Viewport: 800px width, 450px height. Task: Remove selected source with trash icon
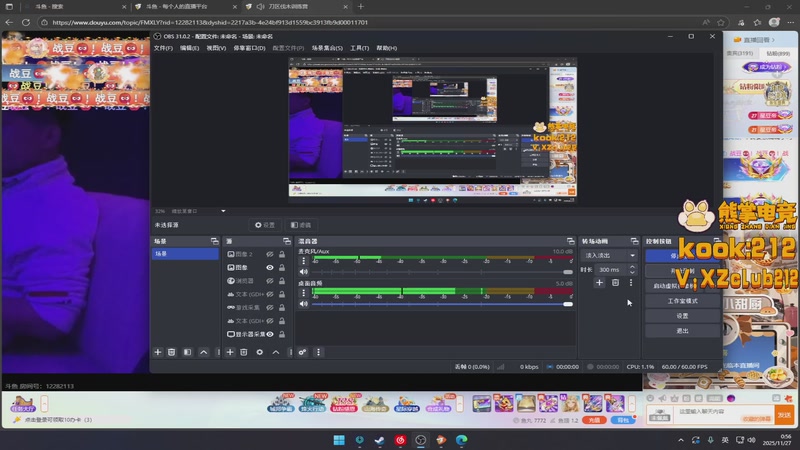point(244,352)
